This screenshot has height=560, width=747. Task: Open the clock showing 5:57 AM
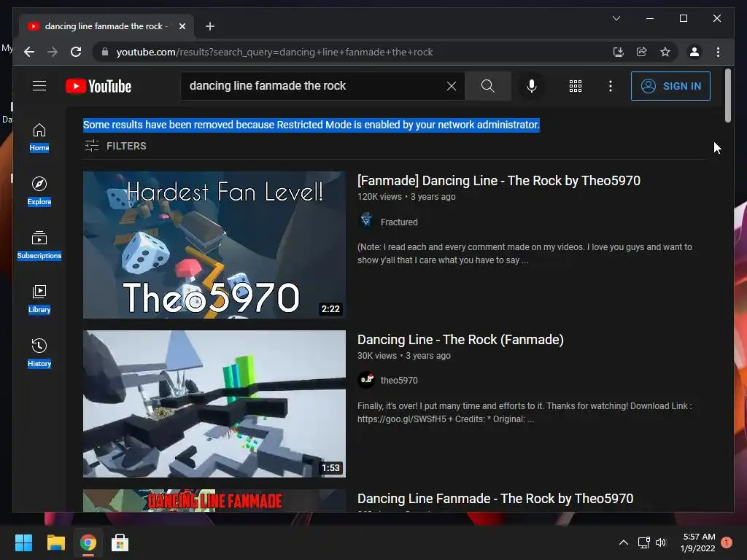tap(698, 542)
